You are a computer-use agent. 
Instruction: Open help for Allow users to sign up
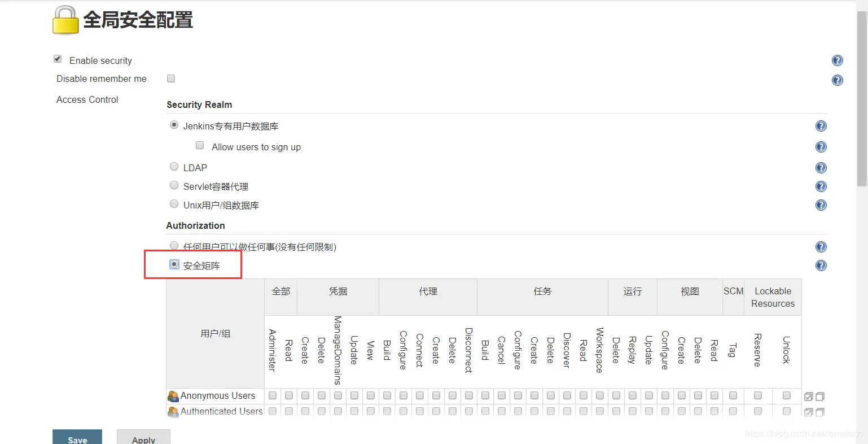pos(821,147)
